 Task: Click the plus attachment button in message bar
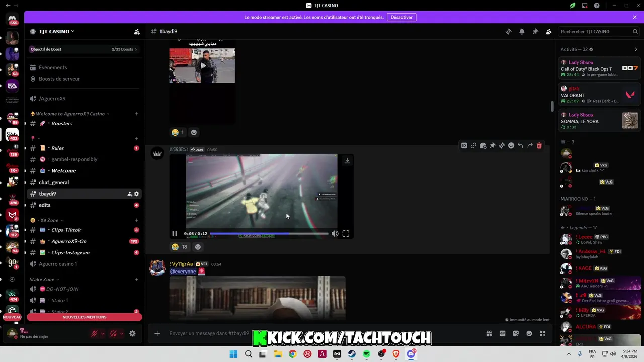[157, 333]
